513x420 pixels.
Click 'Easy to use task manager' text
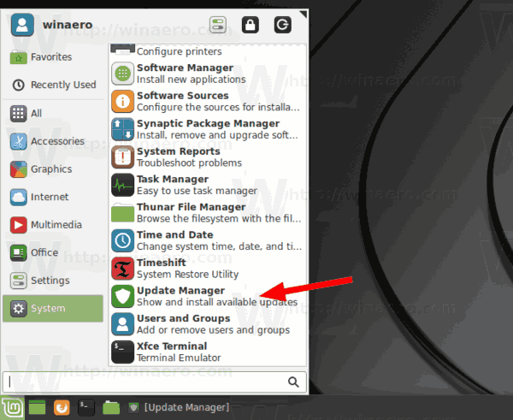coord(197,191)
